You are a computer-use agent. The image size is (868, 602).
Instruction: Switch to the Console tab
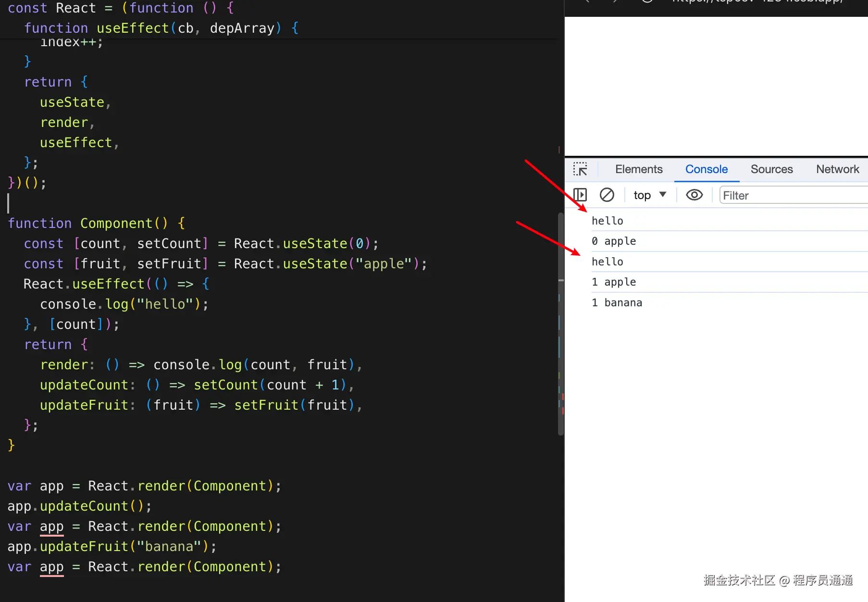707,169
